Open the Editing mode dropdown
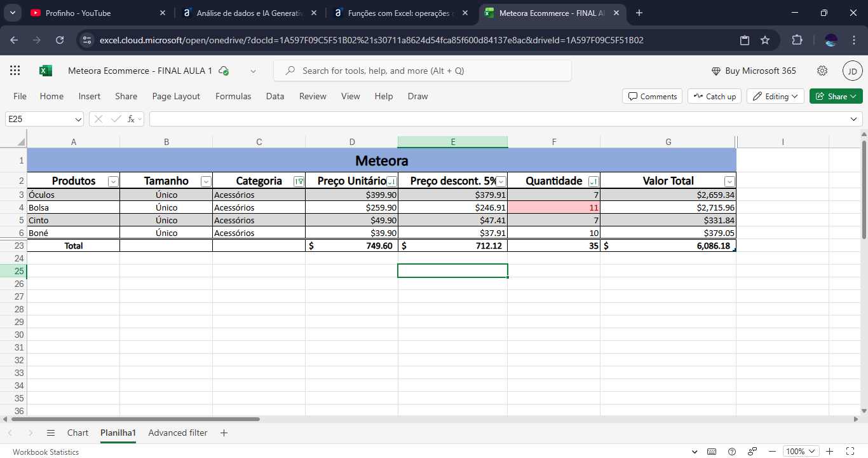868x458 pixels. tap(776, 96)
